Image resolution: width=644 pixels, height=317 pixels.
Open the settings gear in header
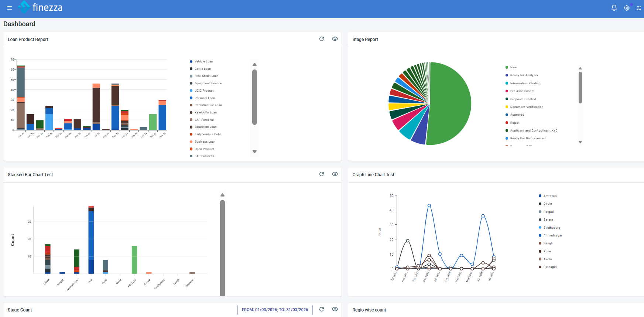[627, 8]
